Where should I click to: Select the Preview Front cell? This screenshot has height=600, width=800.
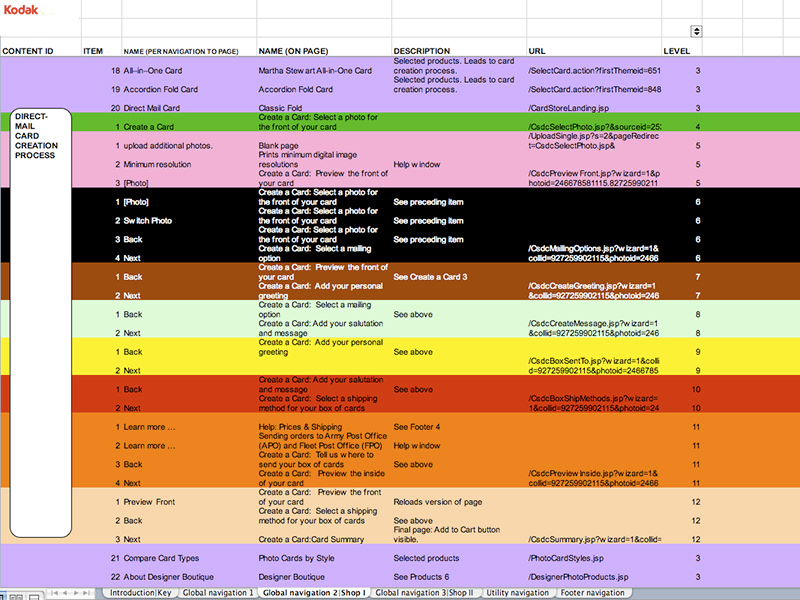tap(149, 502)
